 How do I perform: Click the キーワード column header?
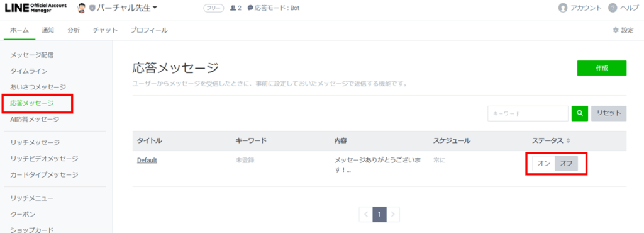point(252,140)
